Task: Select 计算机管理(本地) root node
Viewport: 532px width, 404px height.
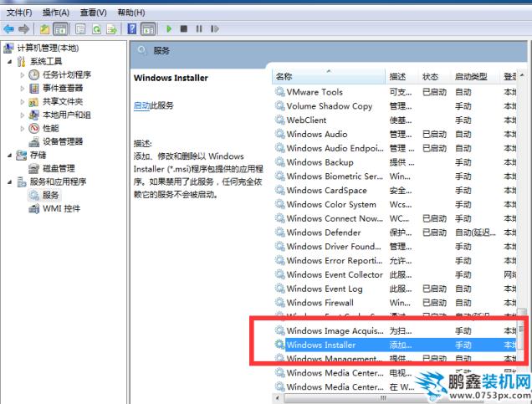Action: click(48, 49)
